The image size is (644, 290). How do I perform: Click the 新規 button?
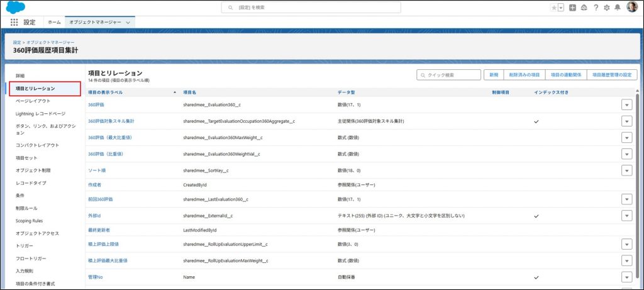click(x=494, y=75)
